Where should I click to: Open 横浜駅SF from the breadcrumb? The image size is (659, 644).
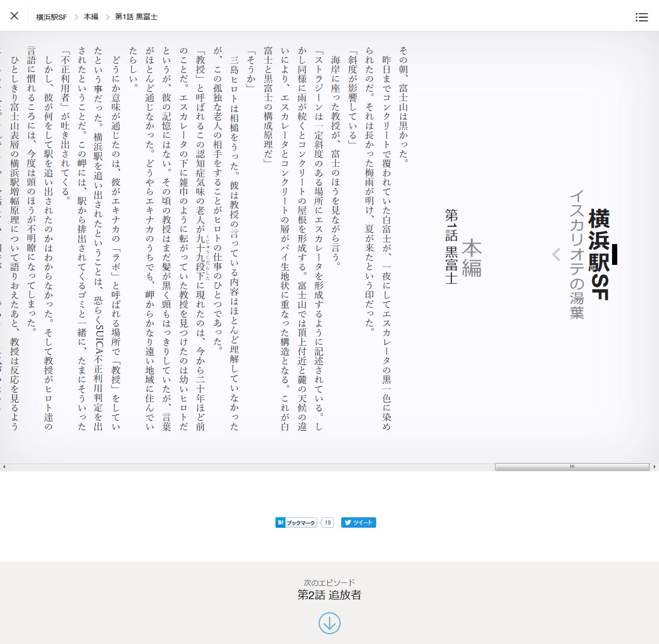tap(51, 16)
